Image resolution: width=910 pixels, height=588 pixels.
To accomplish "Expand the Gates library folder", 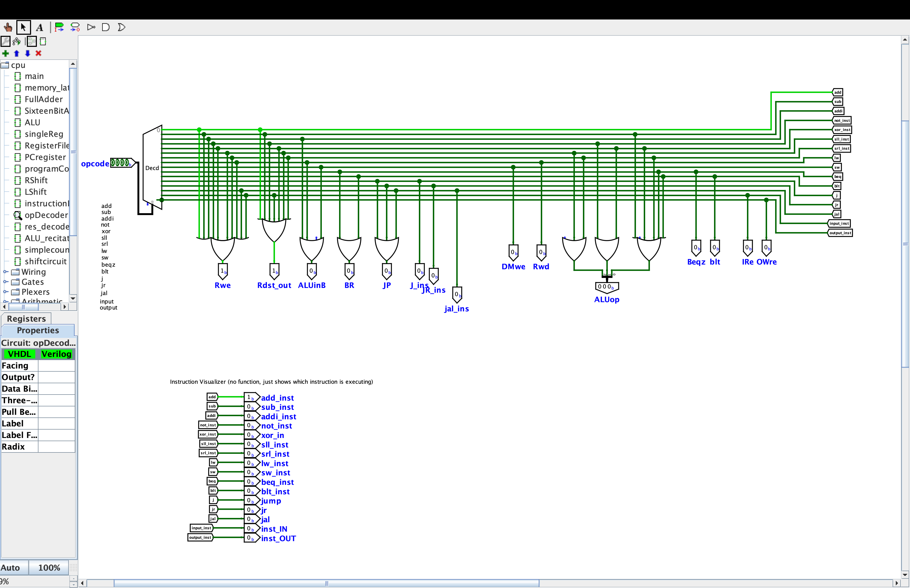I will click(x=5, y=282).
